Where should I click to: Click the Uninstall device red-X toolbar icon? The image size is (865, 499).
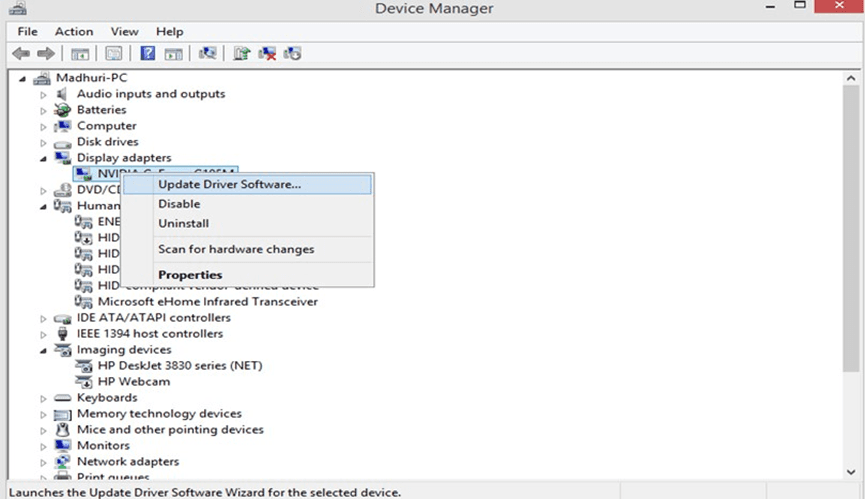tap(267, 53)
